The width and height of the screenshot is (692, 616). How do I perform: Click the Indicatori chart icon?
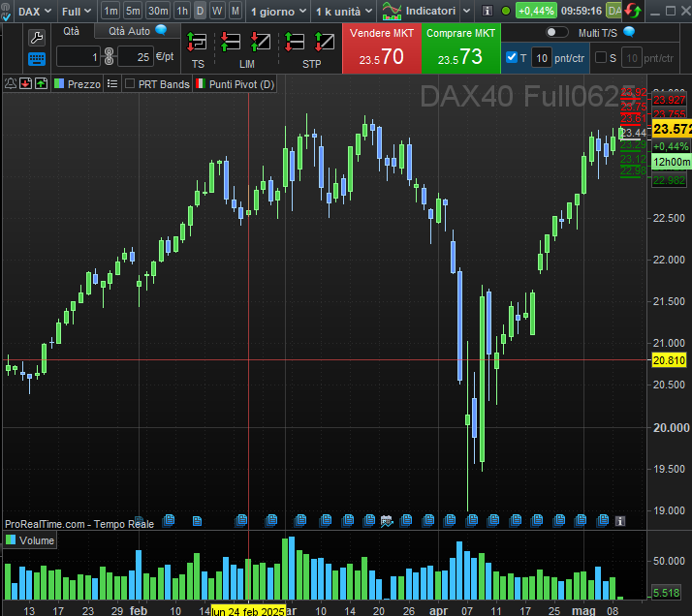[x=392, y=11]
